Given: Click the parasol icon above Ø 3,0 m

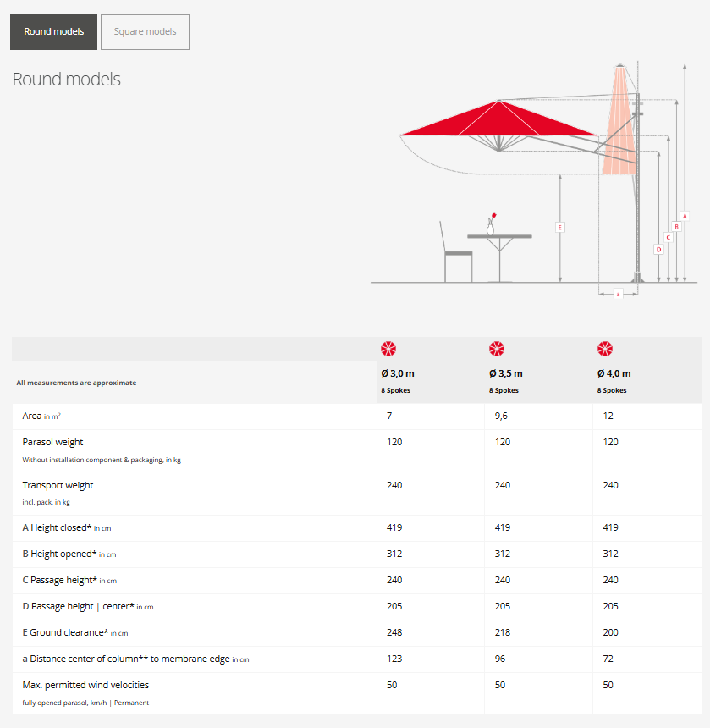Looking at the screenshot, I should 388,349.
